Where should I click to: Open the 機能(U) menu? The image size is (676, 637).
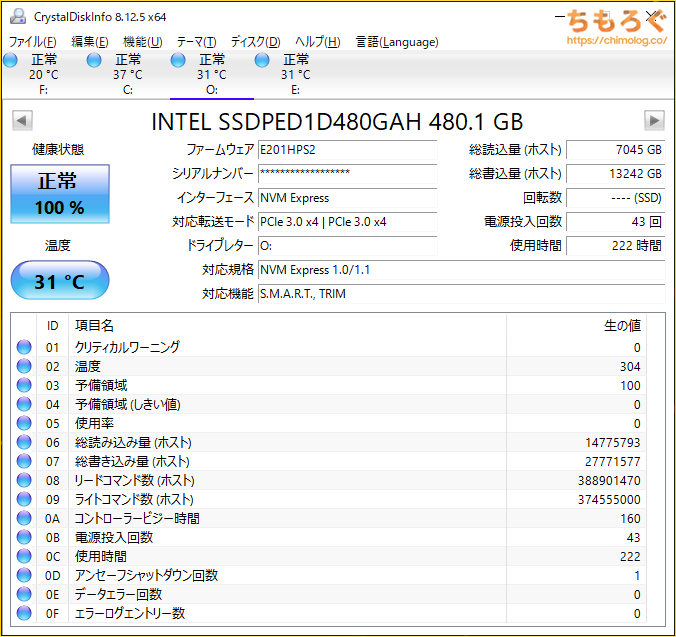143,42
